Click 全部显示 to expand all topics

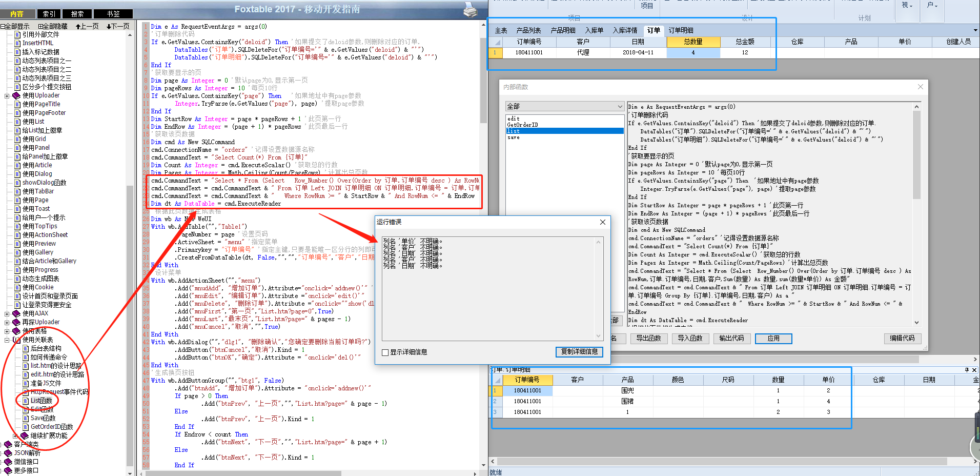pyautogui.click(x=15, y=26)
